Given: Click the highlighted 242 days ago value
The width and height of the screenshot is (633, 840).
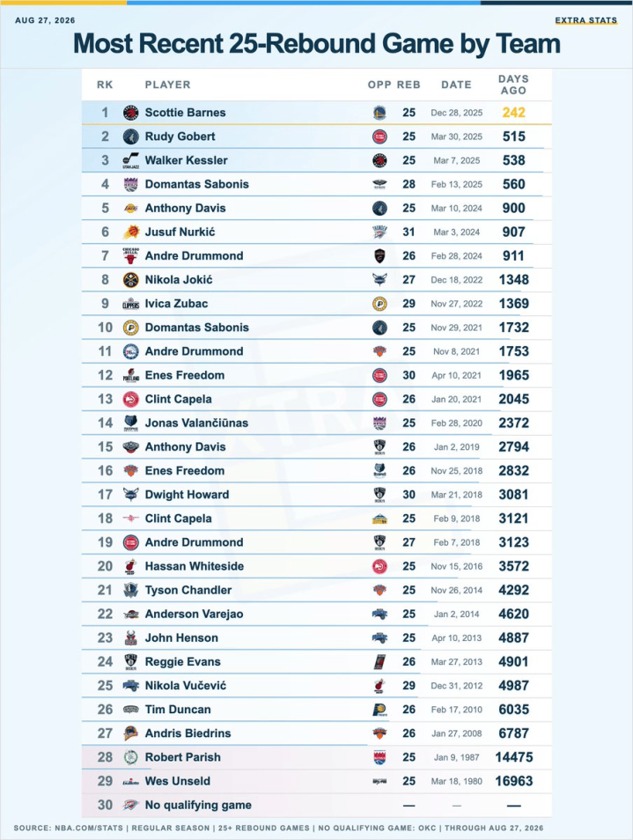Looking at the screenshot, I should 513,113.
